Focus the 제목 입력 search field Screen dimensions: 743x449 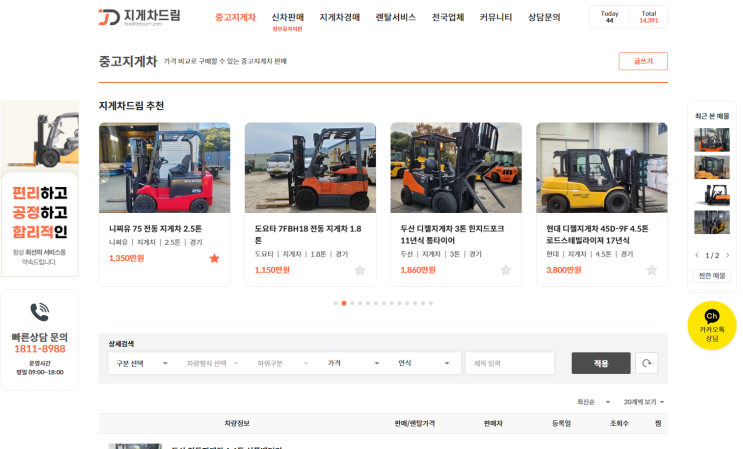[510, 363]
